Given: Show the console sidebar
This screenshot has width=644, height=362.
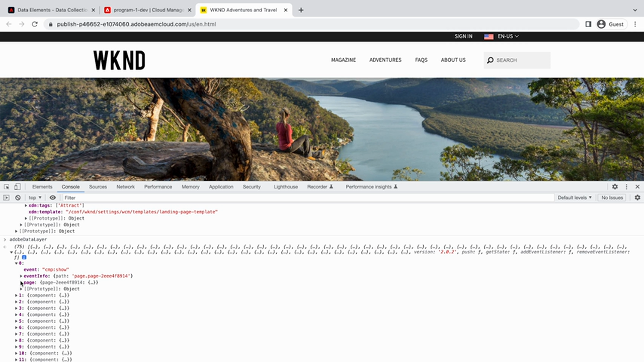Looking at the screenshot, I should 7,198.
